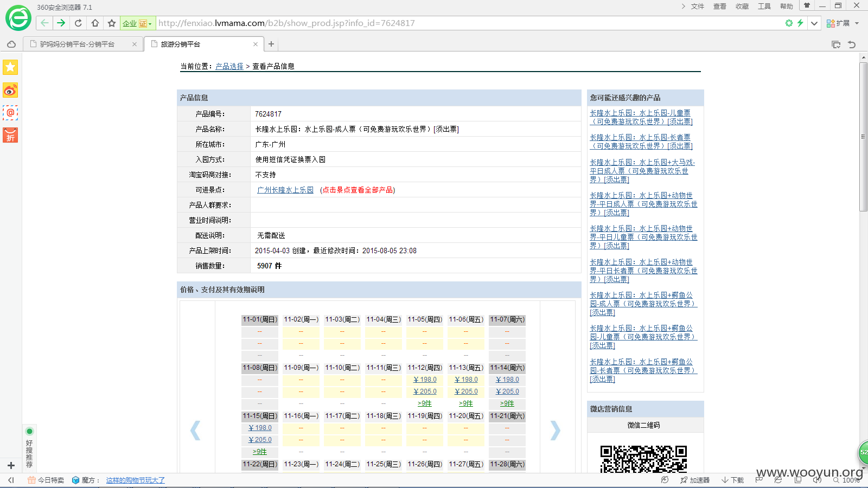
Task: Open the cloud tab sync icon
Action: pyautogui.click(x=11, y=44)
